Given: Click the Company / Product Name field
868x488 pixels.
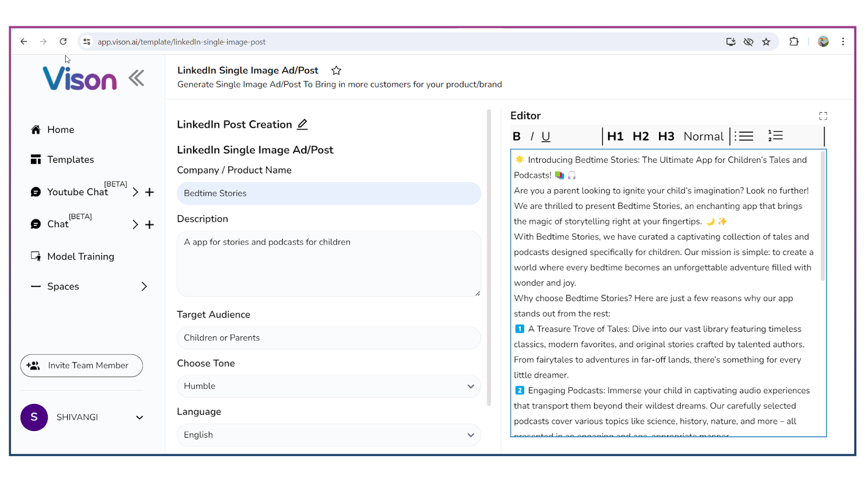Looking at the screenshot, I should 329,194.
